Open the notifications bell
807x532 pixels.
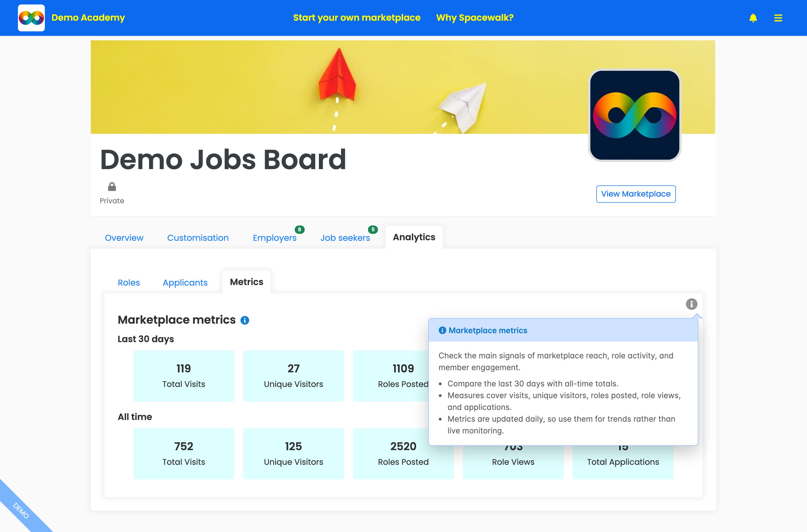coord(753,18)
